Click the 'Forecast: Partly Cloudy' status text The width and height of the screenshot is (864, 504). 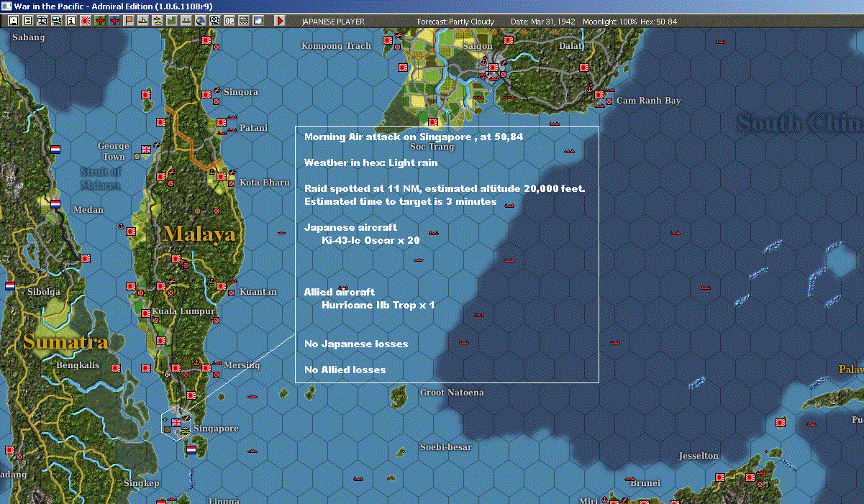456,22
